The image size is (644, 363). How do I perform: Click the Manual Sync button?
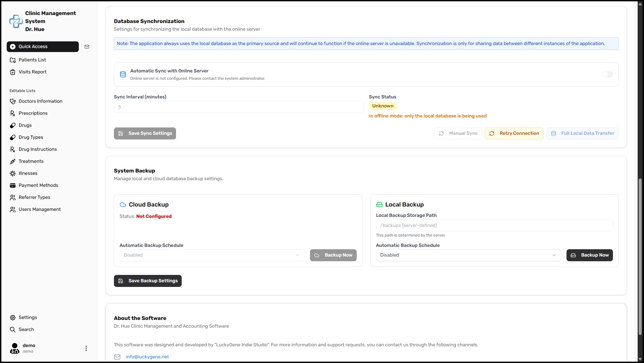[x=458, y=133]
